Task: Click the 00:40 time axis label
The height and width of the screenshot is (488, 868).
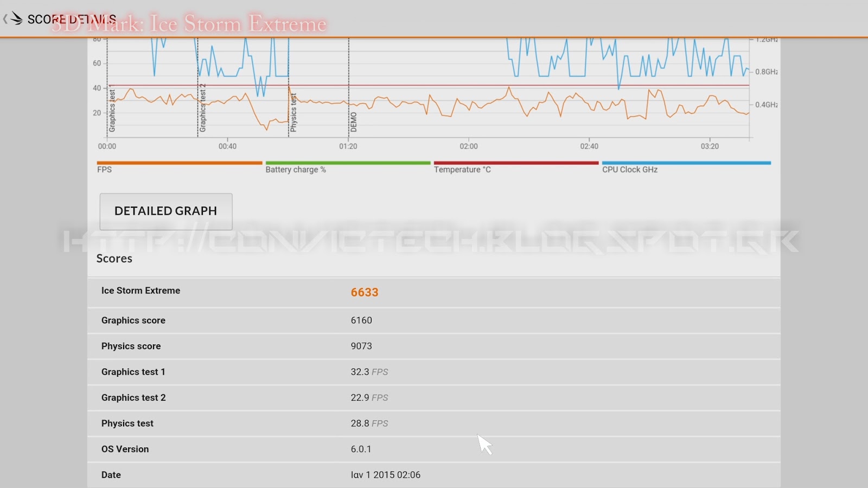Action: pyautogui.click(x=227, y=146)
